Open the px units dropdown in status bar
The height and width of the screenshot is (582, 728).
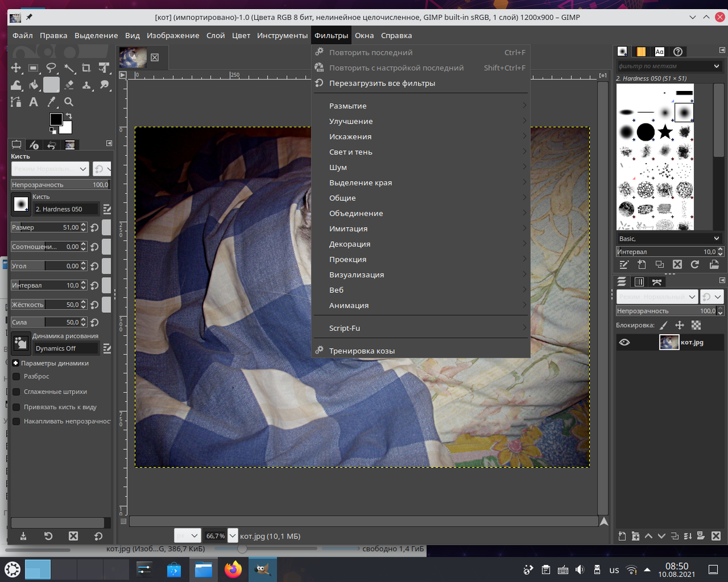click(x=187, y=536)
